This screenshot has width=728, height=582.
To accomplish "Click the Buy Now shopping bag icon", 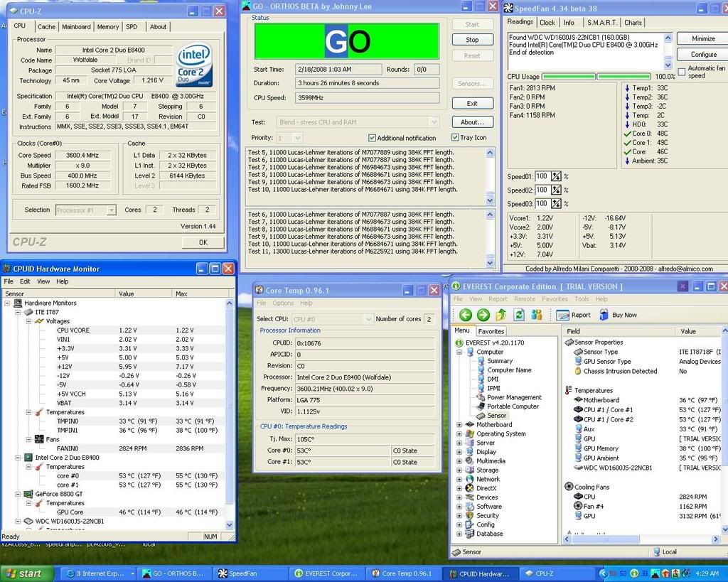I will [604, 315].
